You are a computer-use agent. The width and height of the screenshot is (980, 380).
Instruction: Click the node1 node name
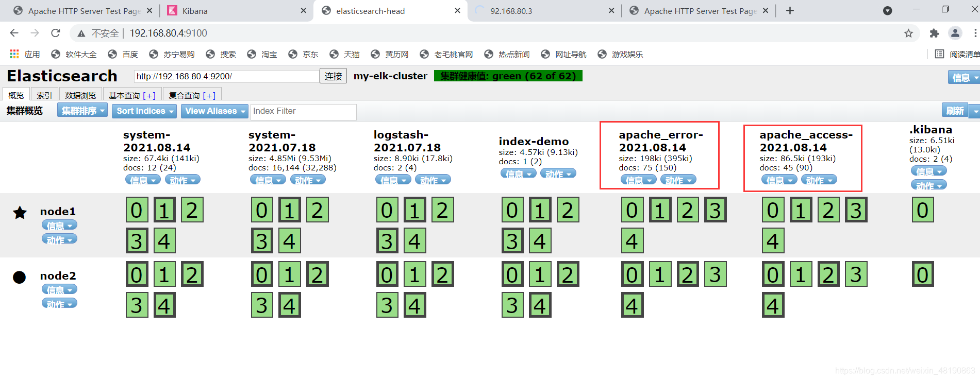58,211
